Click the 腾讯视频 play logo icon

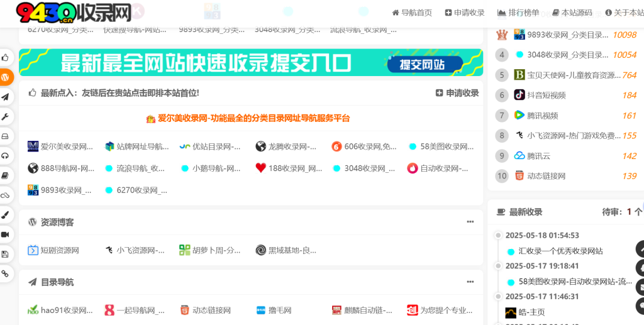519,115
